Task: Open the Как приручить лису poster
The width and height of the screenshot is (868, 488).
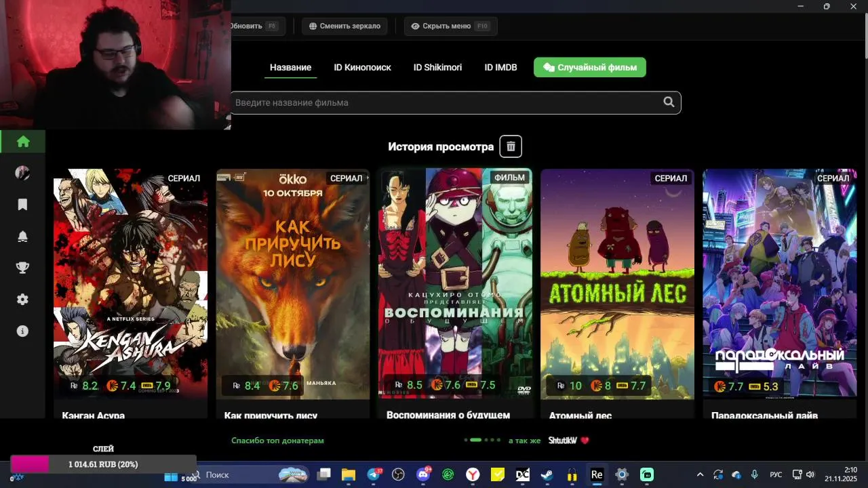Action: [x=293, y=284]
